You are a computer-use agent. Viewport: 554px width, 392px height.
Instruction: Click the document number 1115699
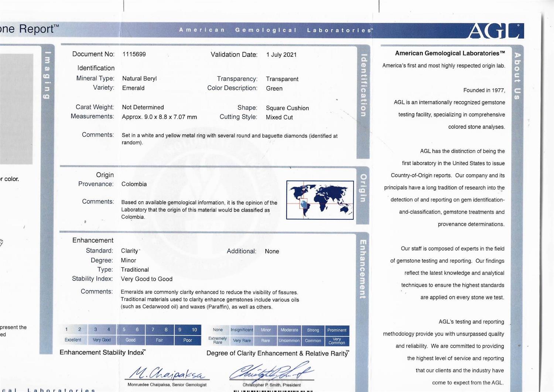point(134,54)
